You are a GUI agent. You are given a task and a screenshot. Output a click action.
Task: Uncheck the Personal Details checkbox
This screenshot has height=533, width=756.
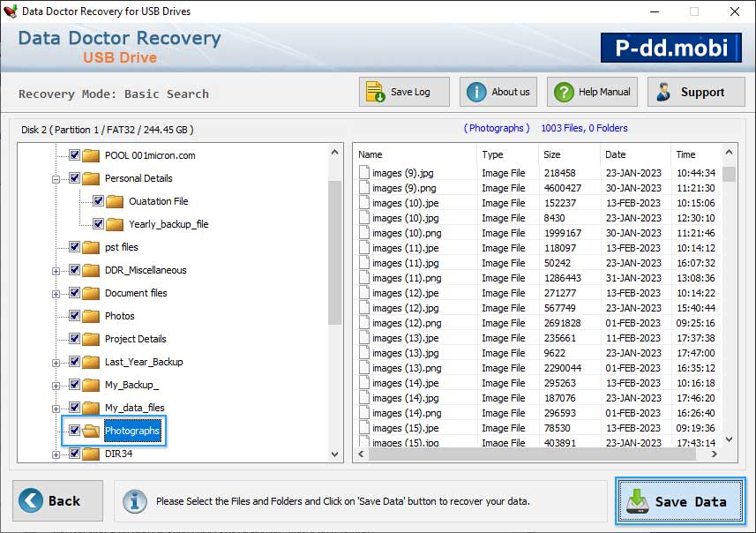[74, 178]
